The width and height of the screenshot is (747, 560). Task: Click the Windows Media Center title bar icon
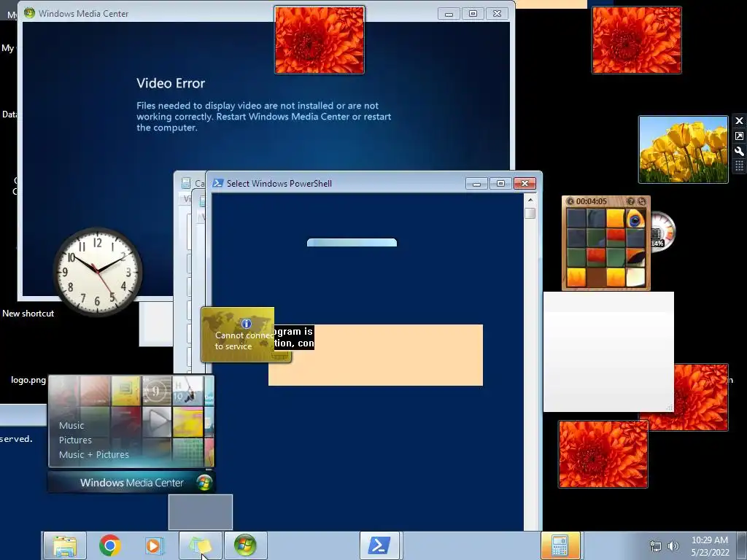(x=29, y=13)
